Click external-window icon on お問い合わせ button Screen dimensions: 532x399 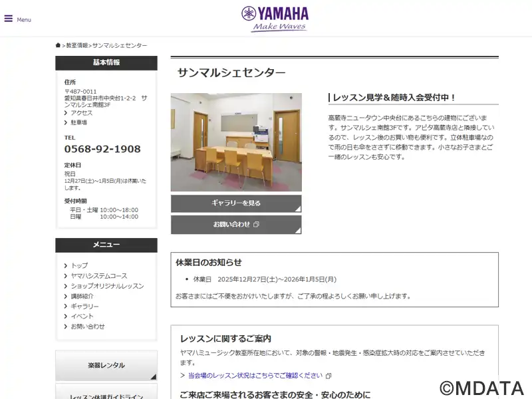(257, 224)
